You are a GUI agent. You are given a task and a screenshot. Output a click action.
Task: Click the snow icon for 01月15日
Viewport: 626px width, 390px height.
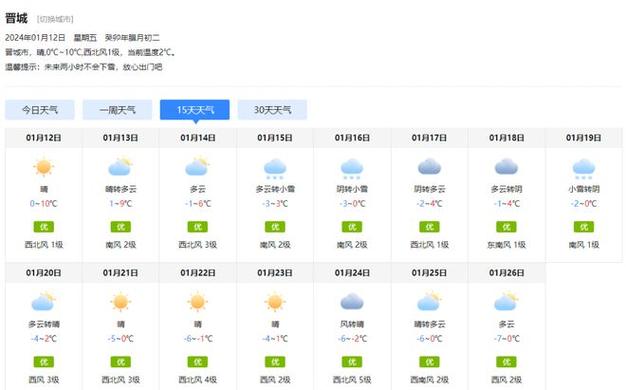click(275, 168)
